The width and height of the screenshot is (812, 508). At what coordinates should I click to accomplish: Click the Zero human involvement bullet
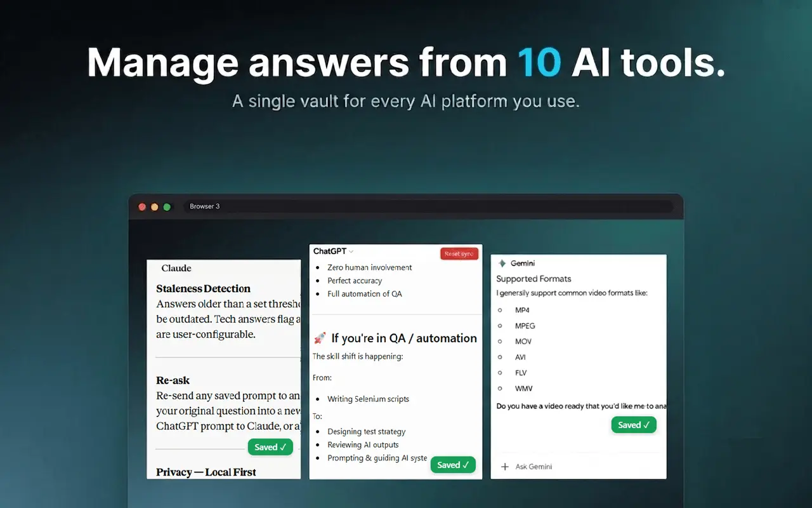coord(370,267)
